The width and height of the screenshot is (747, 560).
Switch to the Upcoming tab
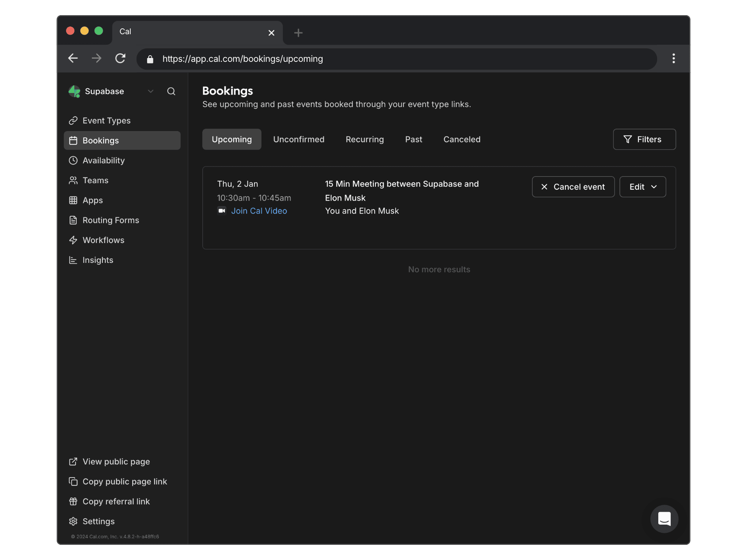coord(232,139)
